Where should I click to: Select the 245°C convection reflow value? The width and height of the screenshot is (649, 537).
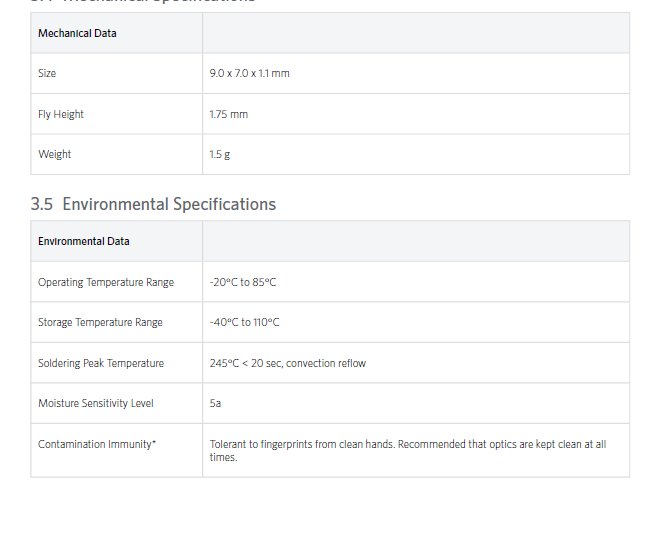click(x=287, y=364)
